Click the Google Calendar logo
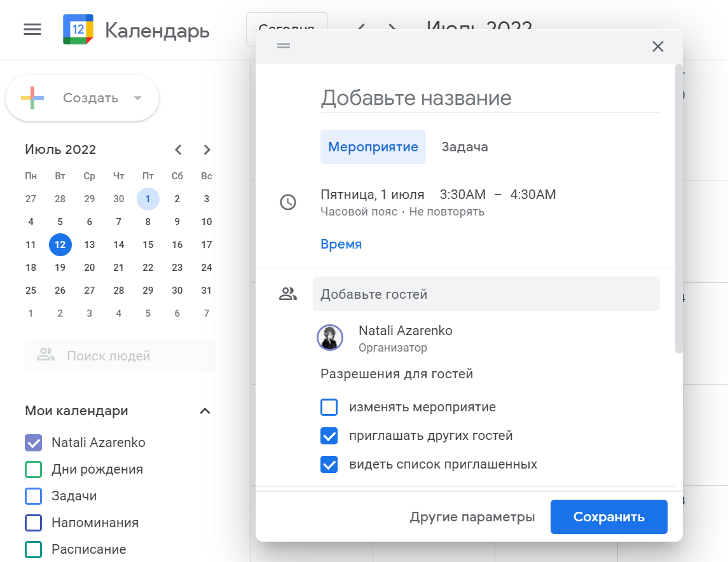Screen dimensions: 728x562 pos(78,29)
